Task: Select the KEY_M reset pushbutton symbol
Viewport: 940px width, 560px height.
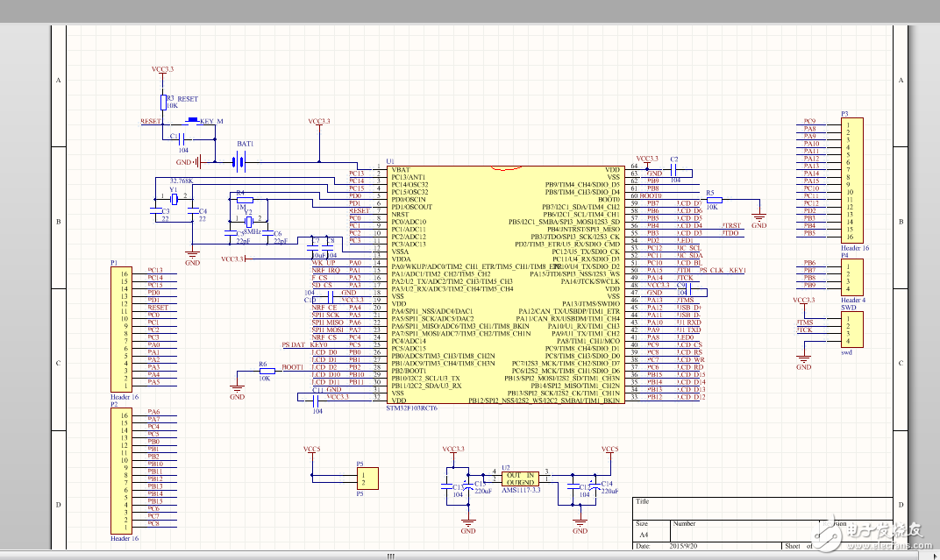Action: 193,122
